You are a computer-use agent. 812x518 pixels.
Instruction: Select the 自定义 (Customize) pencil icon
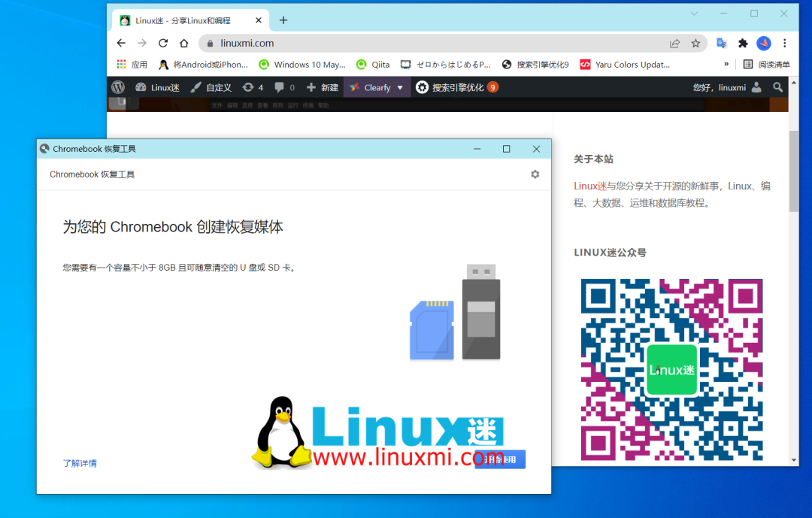(197, 86)
